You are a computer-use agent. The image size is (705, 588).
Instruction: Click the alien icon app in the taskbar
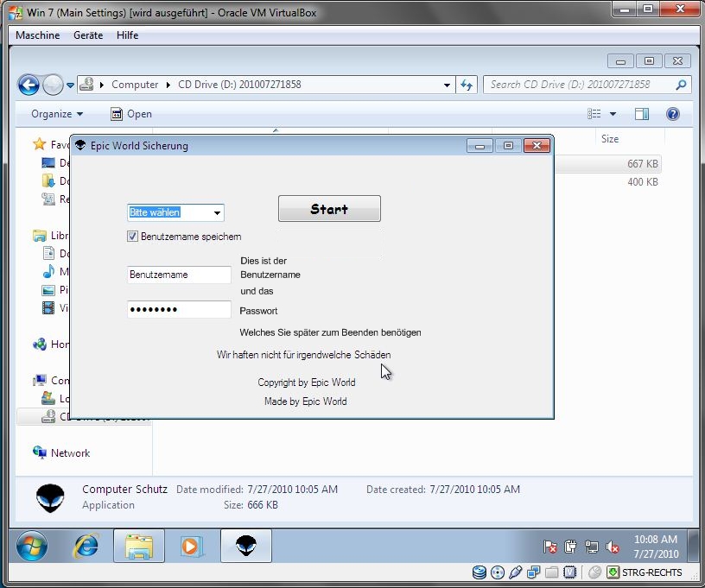tap(246, 546)
